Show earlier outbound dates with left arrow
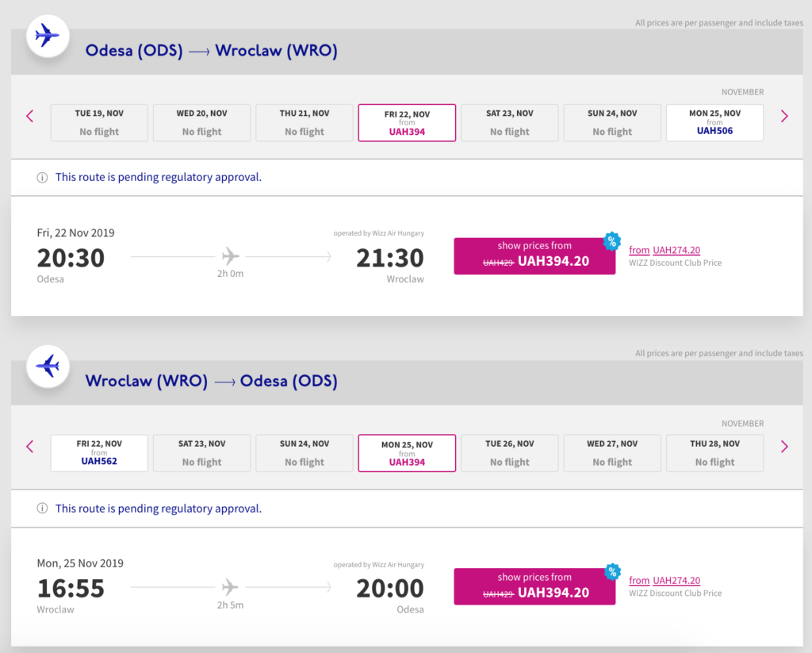The height and width of the screenshot is (653, 812). [30, 117]
